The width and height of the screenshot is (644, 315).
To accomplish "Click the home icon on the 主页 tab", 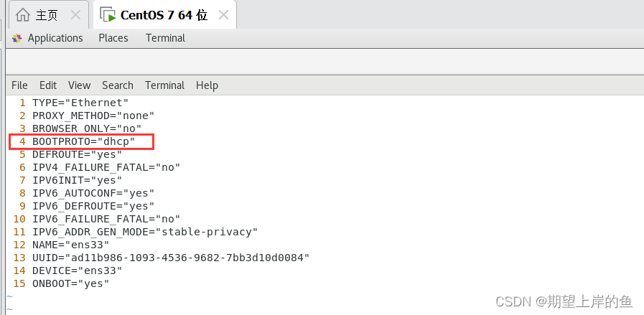I will 22,15.
